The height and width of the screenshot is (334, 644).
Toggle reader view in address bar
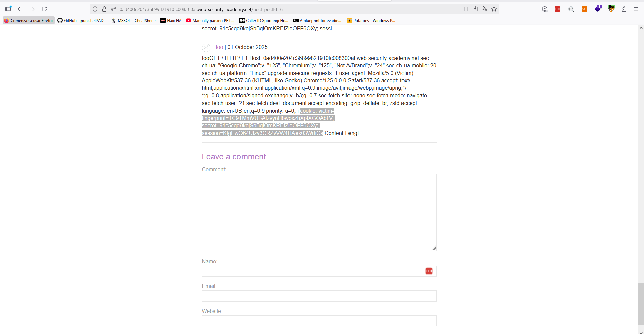click(466, 9)
